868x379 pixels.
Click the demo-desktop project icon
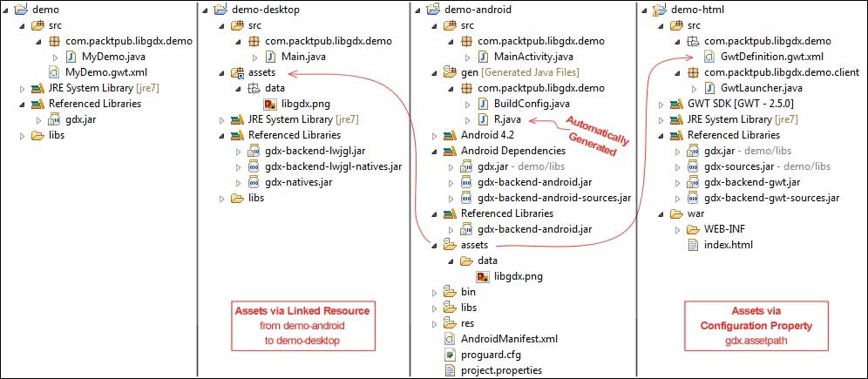pos(220,9)
